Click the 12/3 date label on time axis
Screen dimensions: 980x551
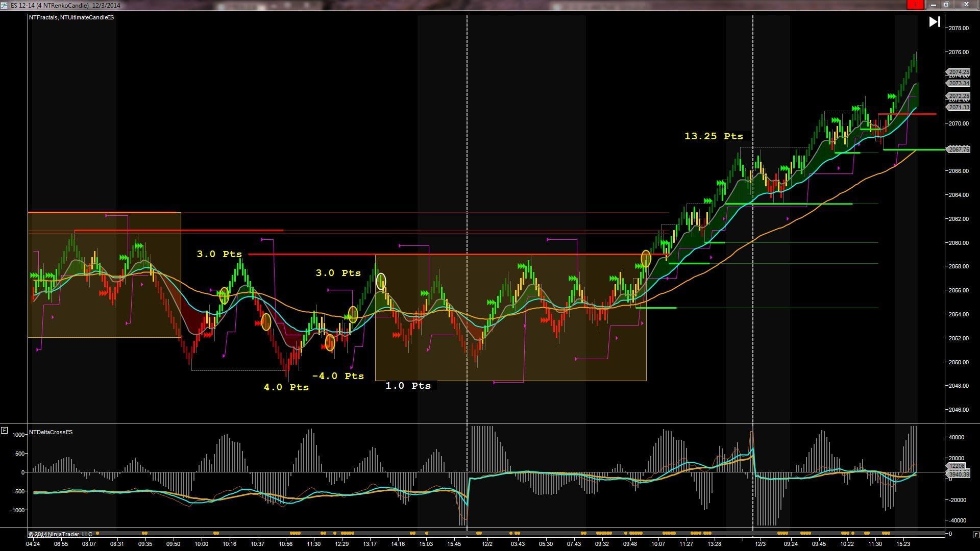pos(760,544)
